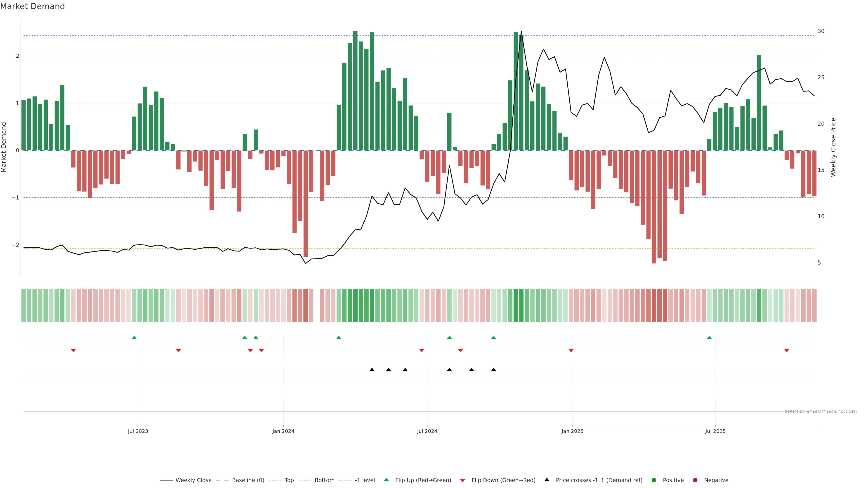Image resolution: width=868 pixels, height=488 pixels.
Task: Click Flip Up green triangle legend icon
Action: point(387,480)
